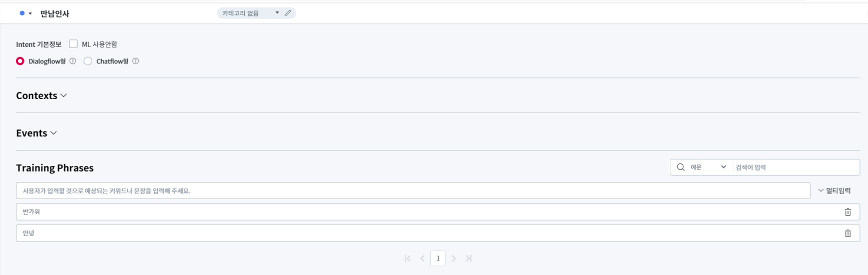Image resolution: width=868 pixels, height=275 pixels.
Task: Expand the '멀티입력' multi-input option
Action: 834,190
